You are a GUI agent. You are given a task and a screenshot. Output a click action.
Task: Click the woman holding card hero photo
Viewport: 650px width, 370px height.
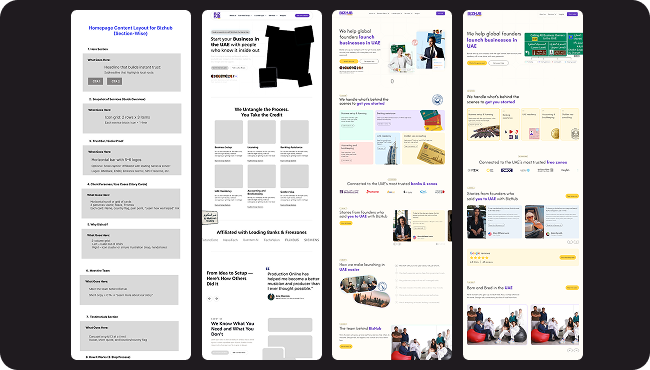(x=401, y=59)
